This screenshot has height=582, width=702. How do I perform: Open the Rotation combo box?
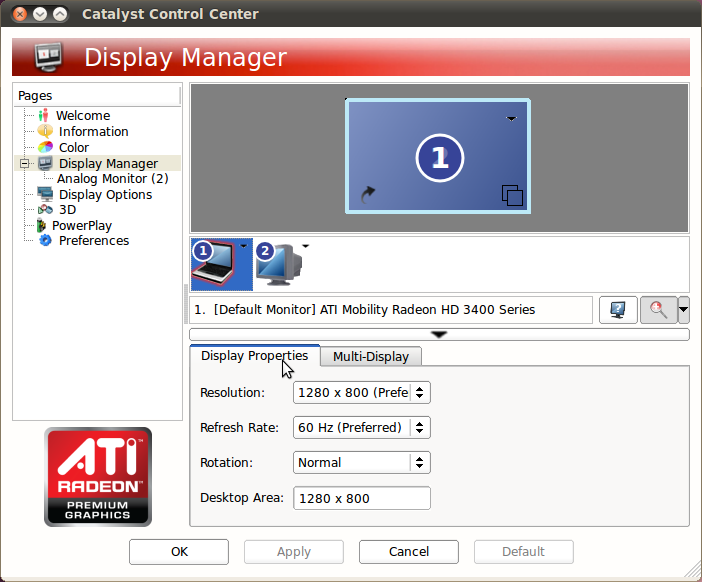point(362,462)
